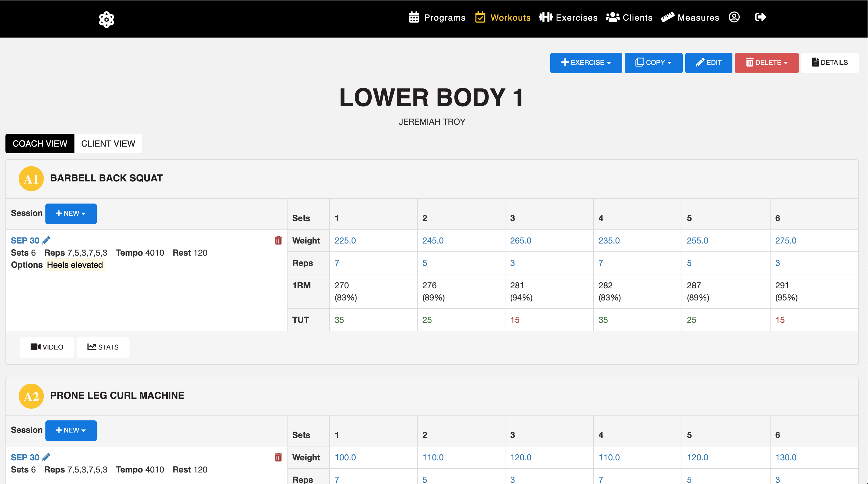This screenshot has width=868, height=484.
Task: Edit Barbell Back Squat SEP 30 session pencil
Action: [46, 240]
